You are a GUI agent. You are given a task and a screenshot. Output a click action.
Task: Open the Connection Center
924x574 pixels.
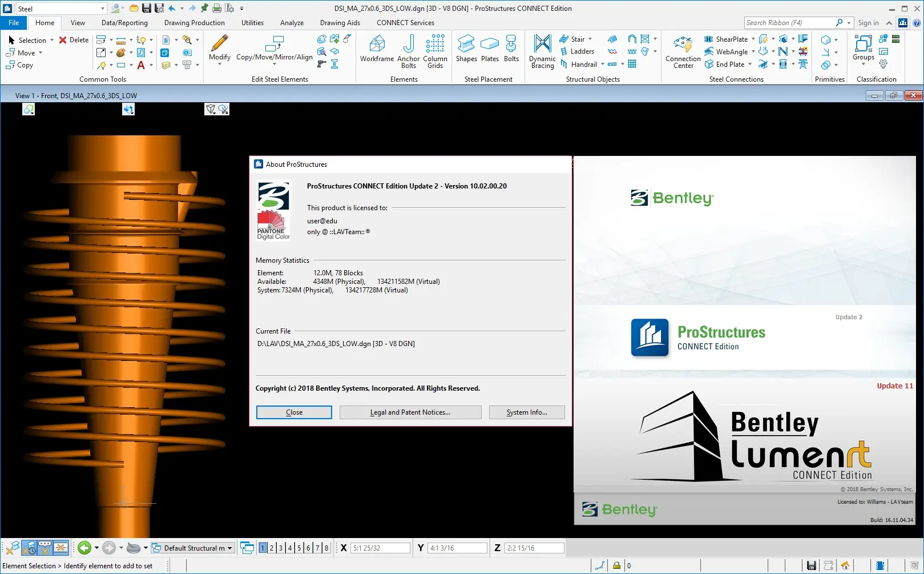pyautogui.click(x=683, y=51)
